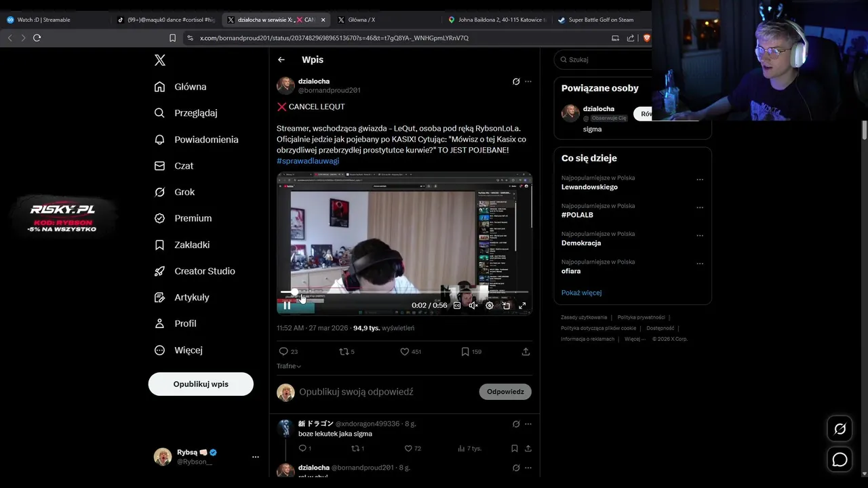This screenshot has width=868, height=488.
Task: Open dzialocha's profile avatar on the post
Action: [x=285, y=85]
